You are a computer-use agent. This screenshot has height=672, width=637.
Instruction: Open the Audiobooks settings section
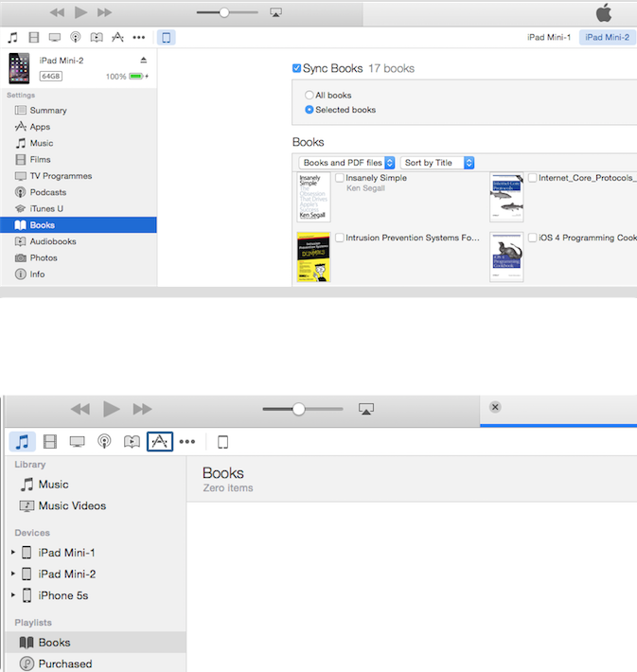pyautogui.click(x=79, y=241)
